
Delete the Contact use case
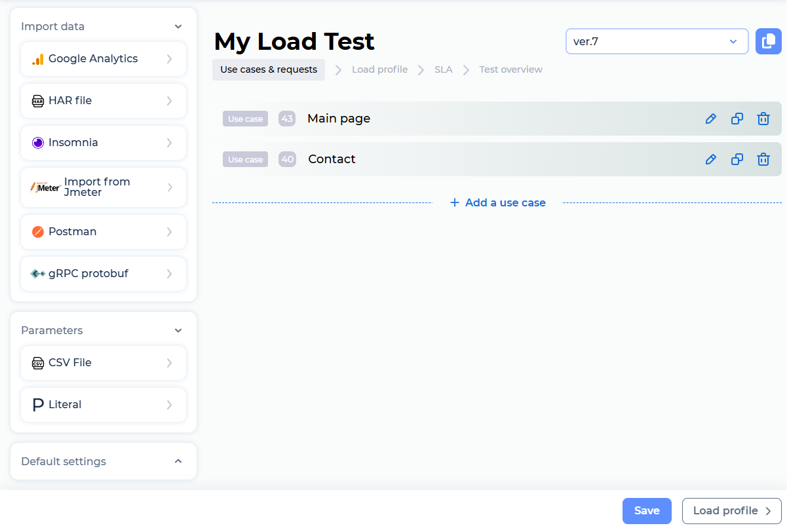pos(763,159)
